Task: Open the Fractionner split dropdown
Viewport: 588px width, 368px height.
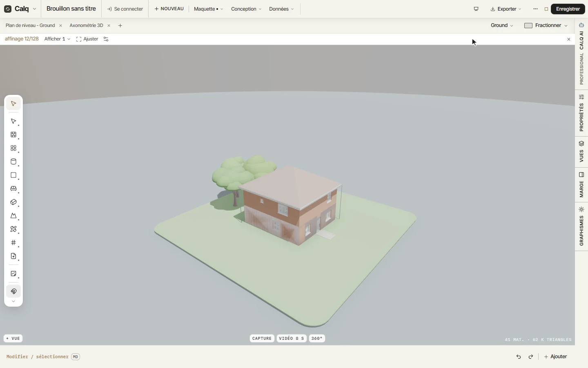Action: pos(546,25)
